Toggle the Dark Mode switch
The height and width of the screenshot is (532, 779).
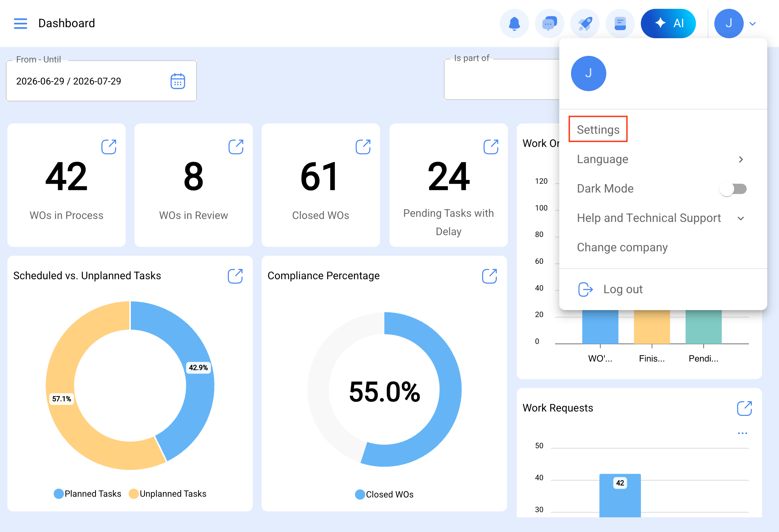(733, 189)
